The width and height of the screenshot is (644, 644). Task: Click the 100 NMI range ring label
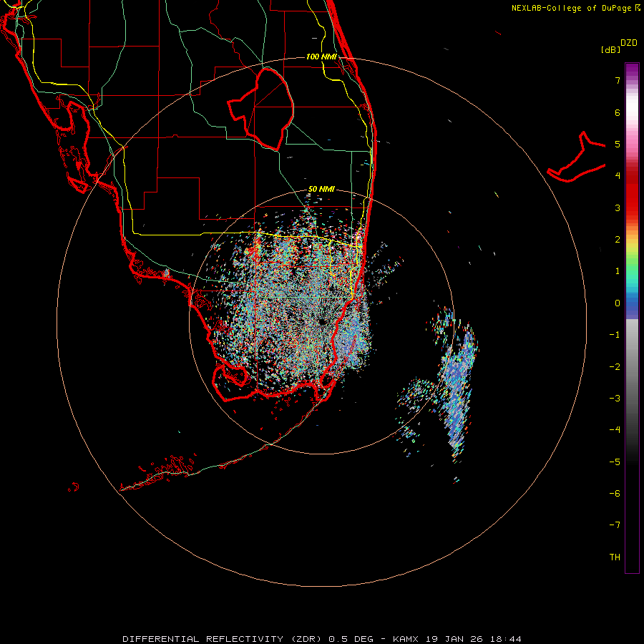(x=321, y=57)
